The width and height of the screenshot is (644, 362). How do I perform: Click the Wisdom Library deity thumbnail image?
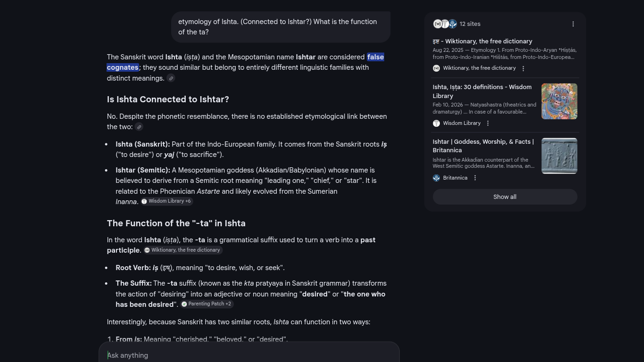click(x=559, y=101)
